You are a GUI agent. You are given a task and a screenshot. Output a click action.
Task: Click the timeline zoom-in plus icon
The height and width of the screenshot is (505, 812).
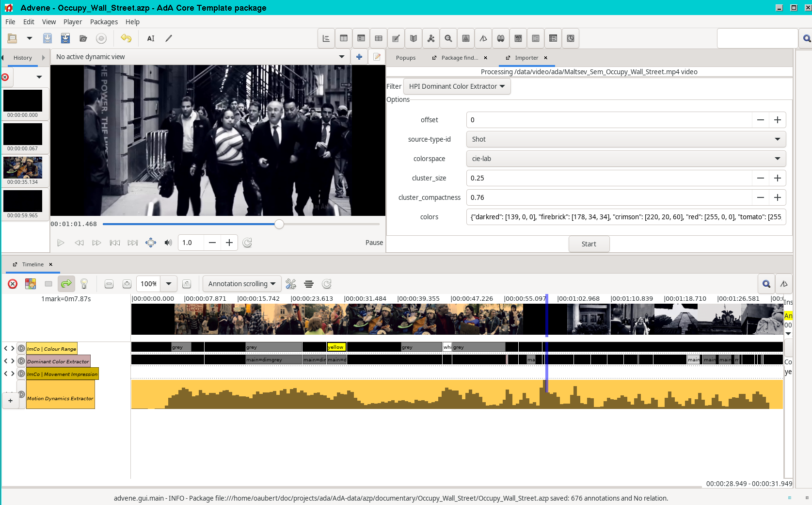point(127,284)
